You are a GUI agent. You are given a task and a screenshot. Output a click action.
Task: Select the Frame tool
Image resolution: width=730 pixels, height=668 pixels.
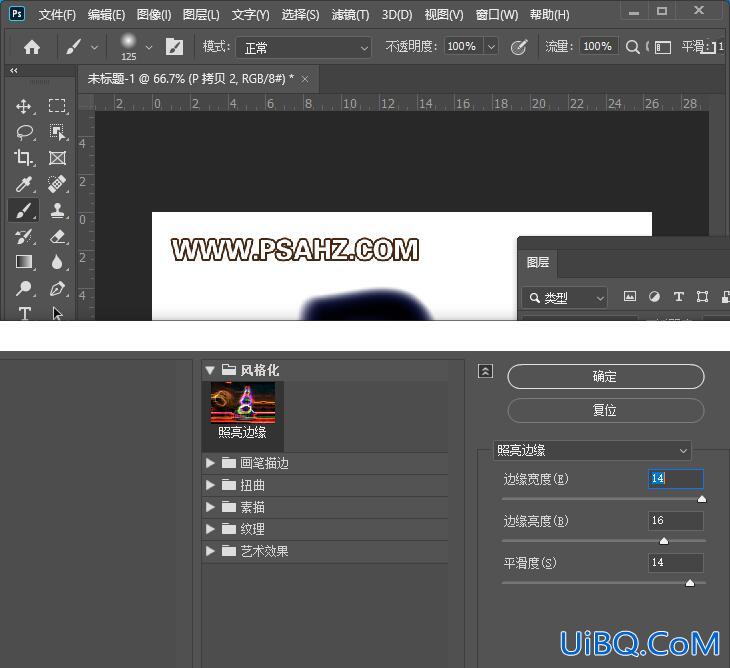click(x=57, y=158)
